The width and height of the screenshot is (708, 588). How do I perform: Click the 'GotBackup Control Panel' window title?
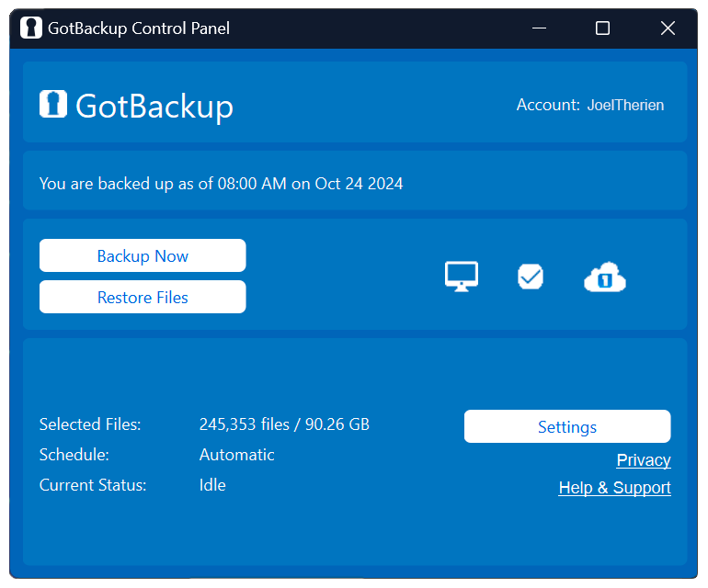click(x=139, y=28)
